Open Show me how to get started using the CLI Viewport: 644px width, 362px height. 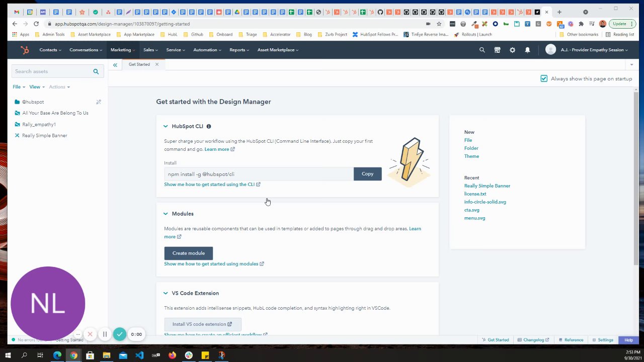pos(212,185)
